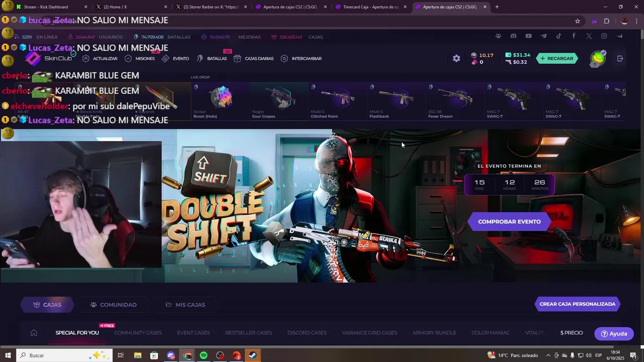Switch to Timecard Caja browser tab
Viewport: 644px width, 362px height.
coord(371,7)
